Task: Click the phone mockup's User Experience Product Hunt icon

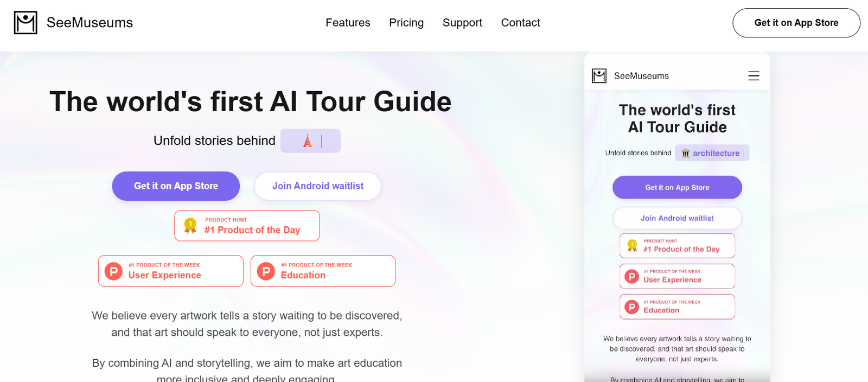Action: pos(631,276)
